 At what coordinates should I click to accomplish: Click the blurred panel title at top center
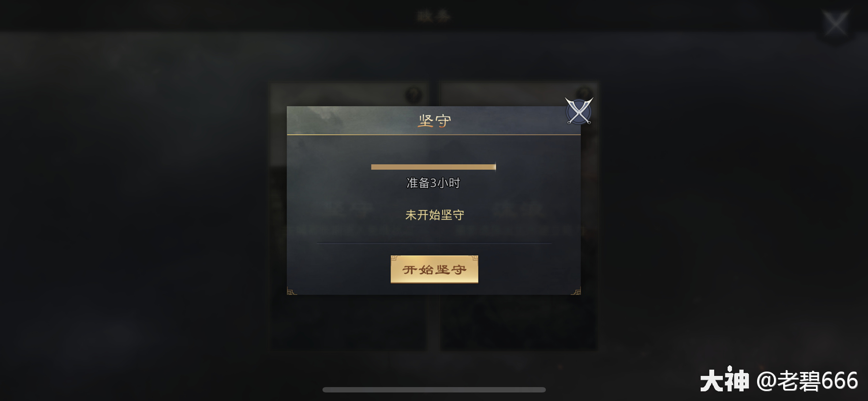point(434,16)
